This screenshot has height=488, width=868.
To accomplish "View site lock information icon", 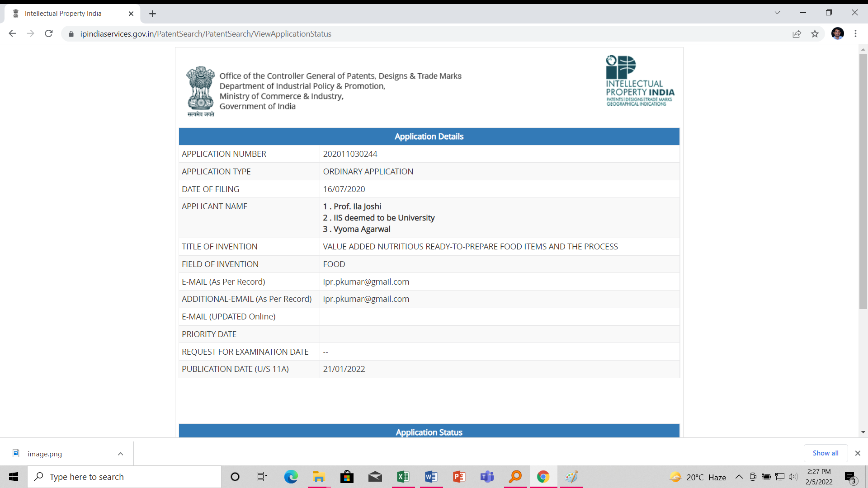I will pos(71,34).
